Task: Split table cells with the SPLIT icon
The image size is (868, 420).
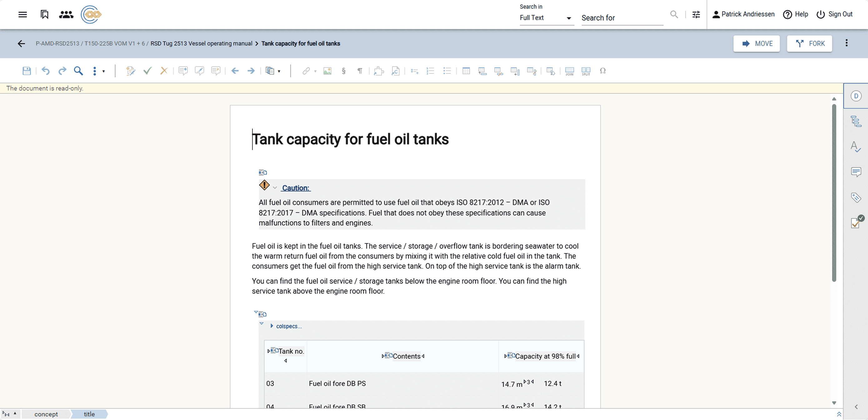Action: [585, 71]
